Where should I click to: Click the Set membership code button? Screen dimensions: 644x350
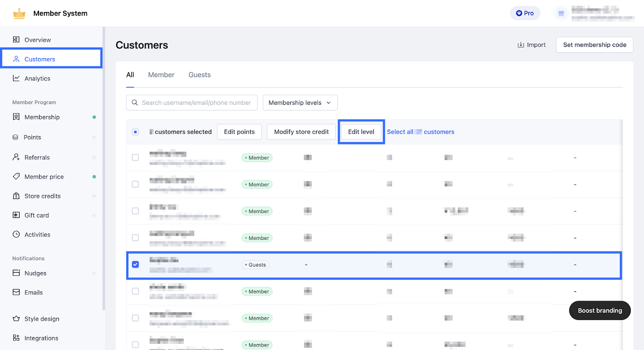pos(594,45)
